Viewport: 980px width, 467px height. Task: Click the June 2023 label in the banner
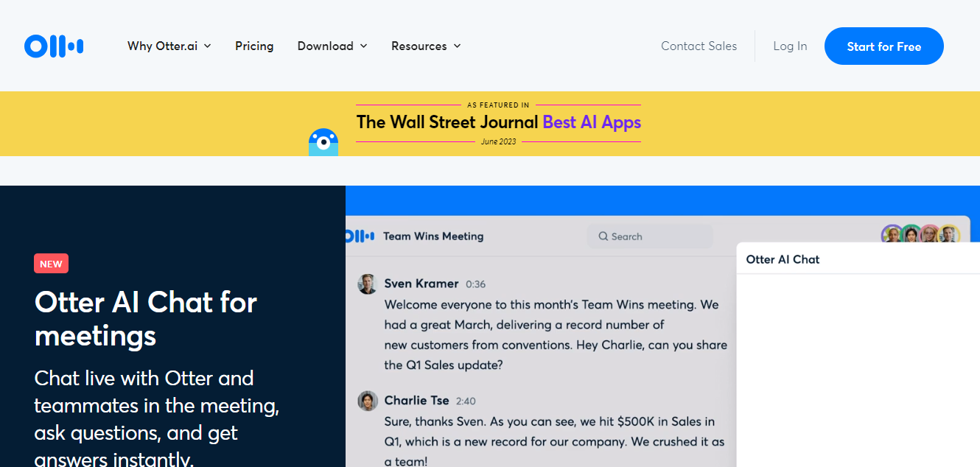click(x=499, y=141)
